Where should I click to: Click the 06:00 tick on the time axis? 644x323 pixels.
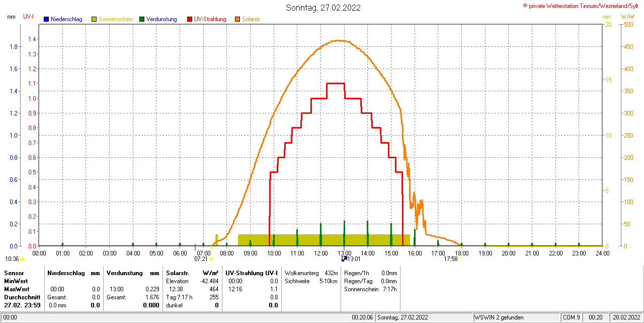pyautogui.click(x=180, y=253)
